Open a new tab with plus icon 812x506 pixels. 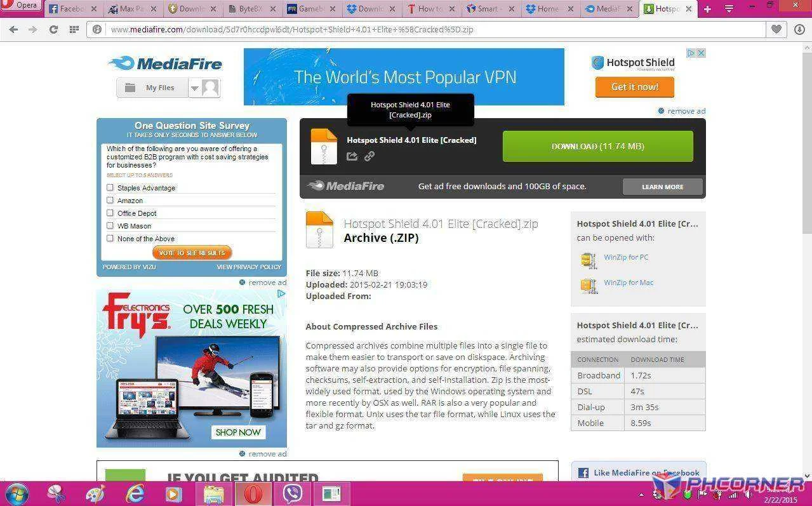707,9
